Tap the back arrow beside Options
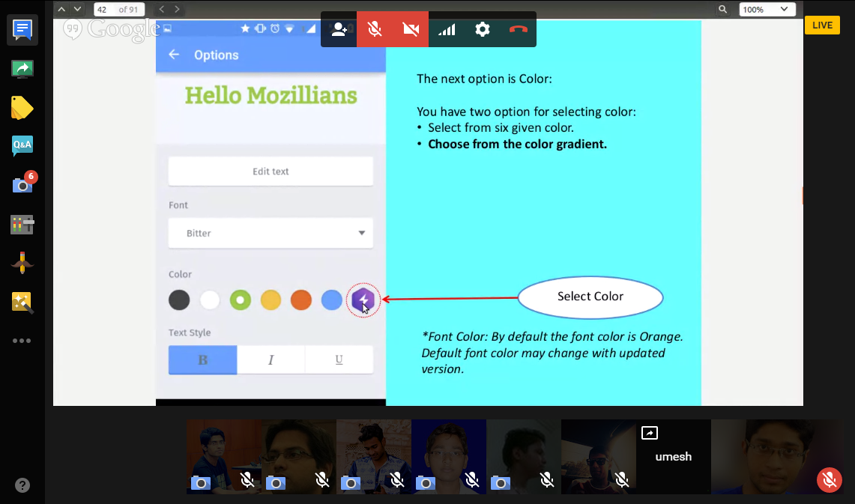 pyautogui.click(x=174, y=55)
